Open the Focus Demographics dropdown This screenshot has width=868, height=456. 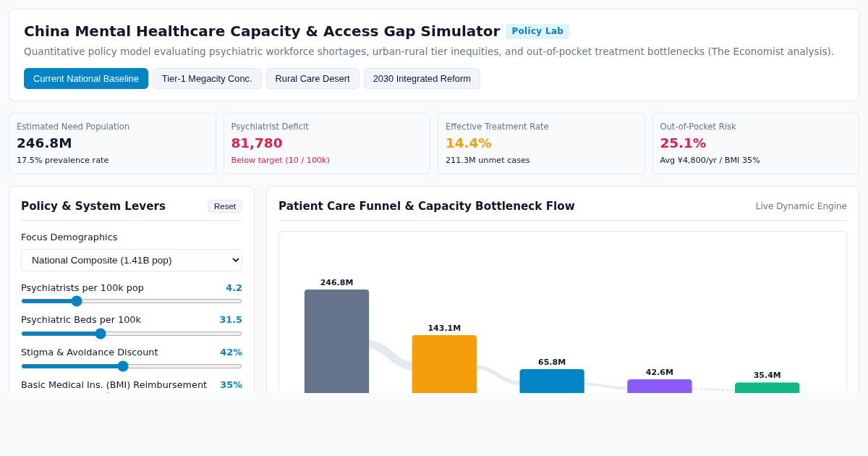point(132,260)
